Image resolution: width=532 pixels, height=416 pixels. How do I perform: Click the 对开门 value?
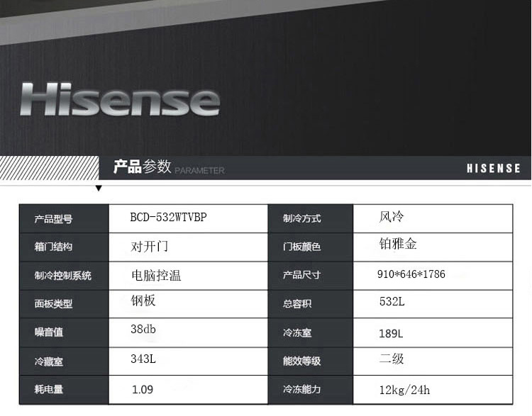(149, 246)
